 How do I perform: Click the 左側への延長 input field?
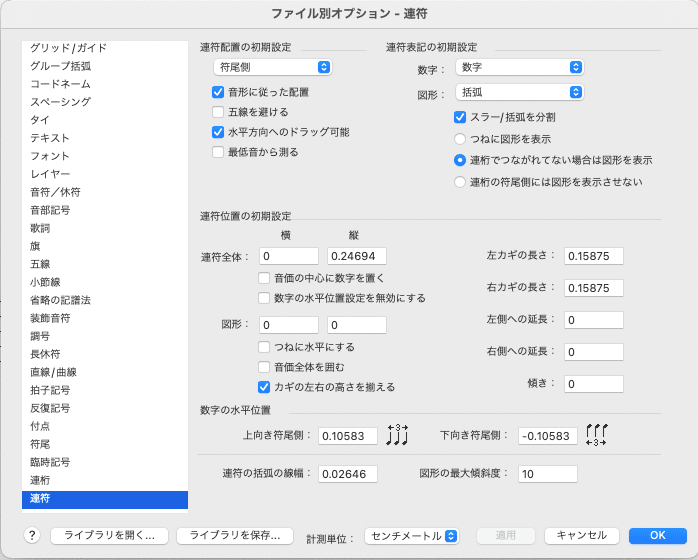(594, 321)
